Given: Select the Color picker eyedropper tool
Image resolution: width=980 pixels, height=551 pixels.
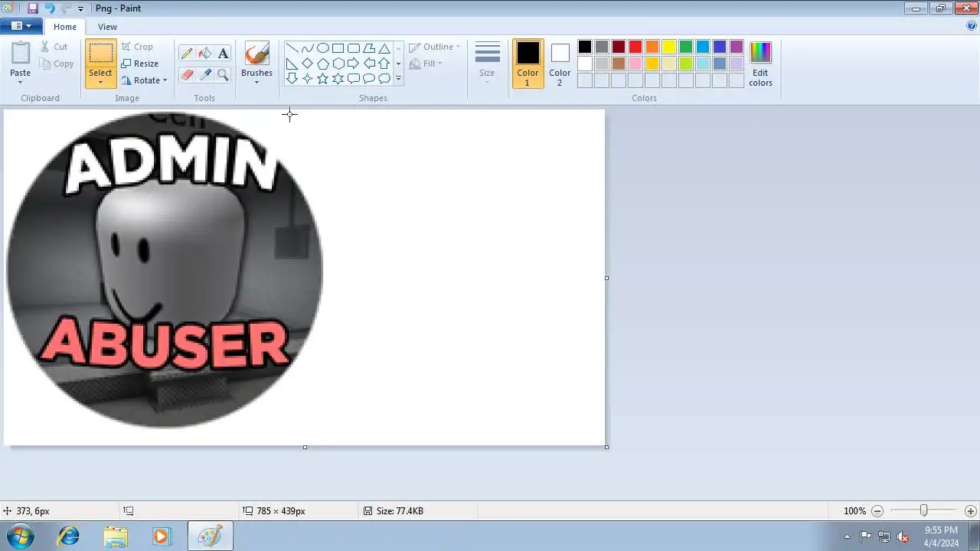Looking at the screenshot, I should (205, 74).
